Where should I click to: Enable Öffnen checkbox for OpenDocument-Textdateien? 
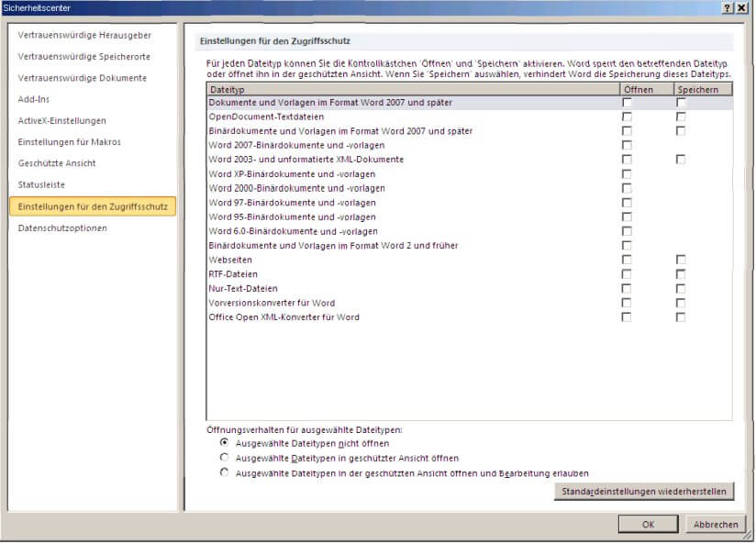coord(627,117)
